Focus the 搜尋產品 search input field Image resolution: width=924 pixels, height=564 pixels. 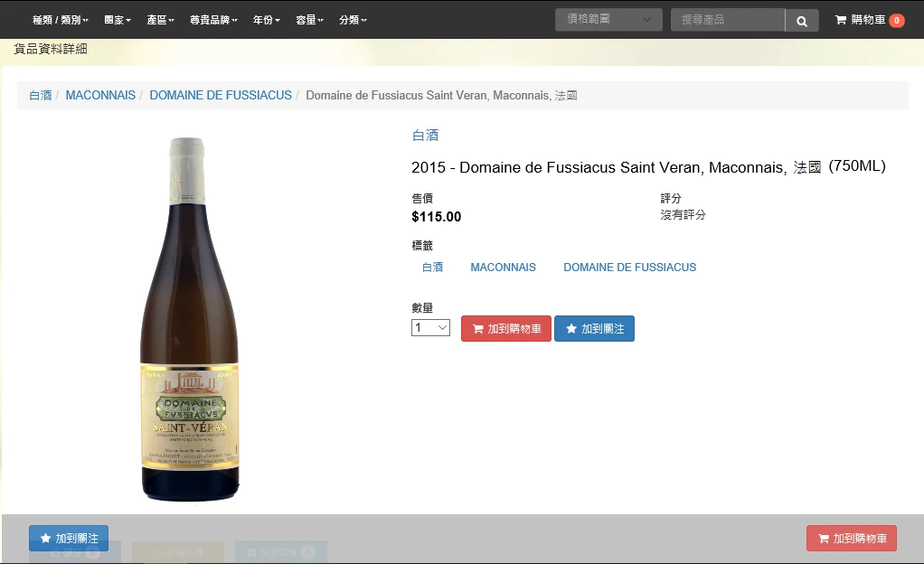coord(728,20)
